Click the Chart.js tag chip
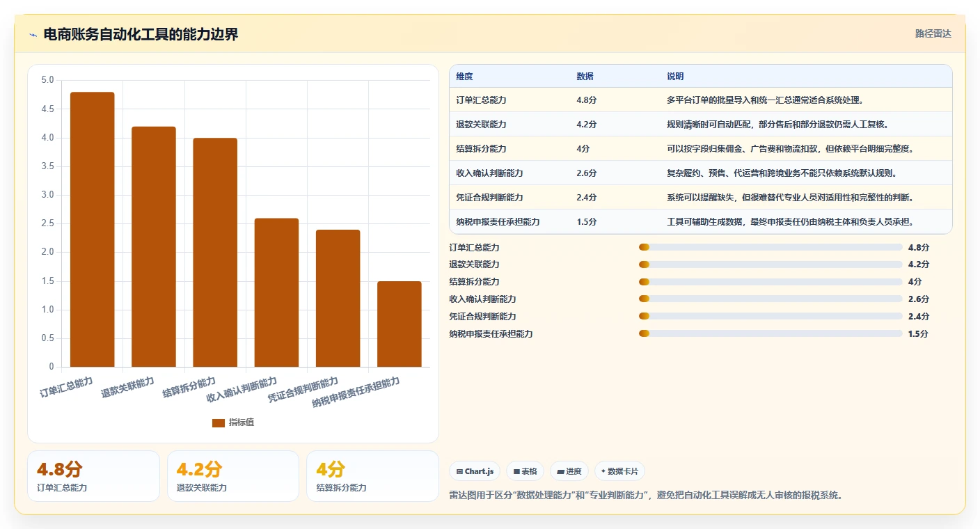 coord(475,471)
